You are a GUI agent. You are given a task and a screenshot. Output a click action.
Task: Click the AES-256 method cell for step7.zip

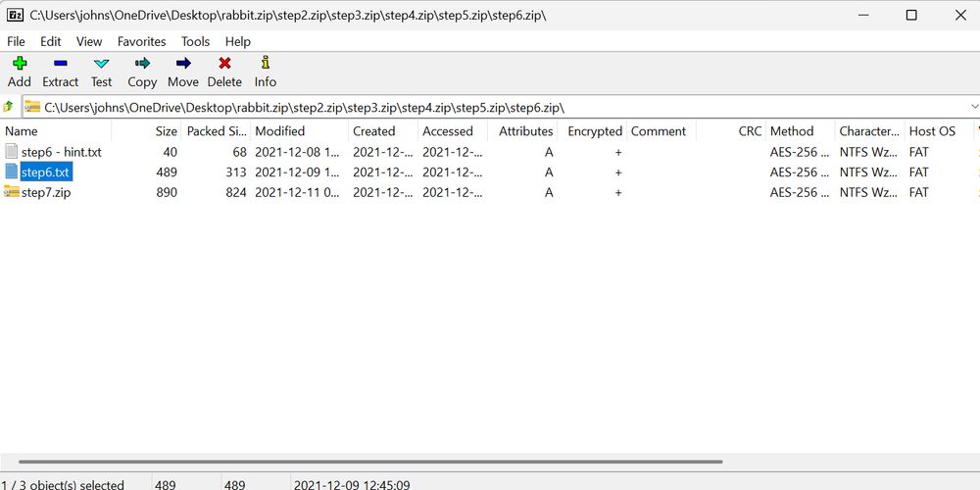point(800,192)
